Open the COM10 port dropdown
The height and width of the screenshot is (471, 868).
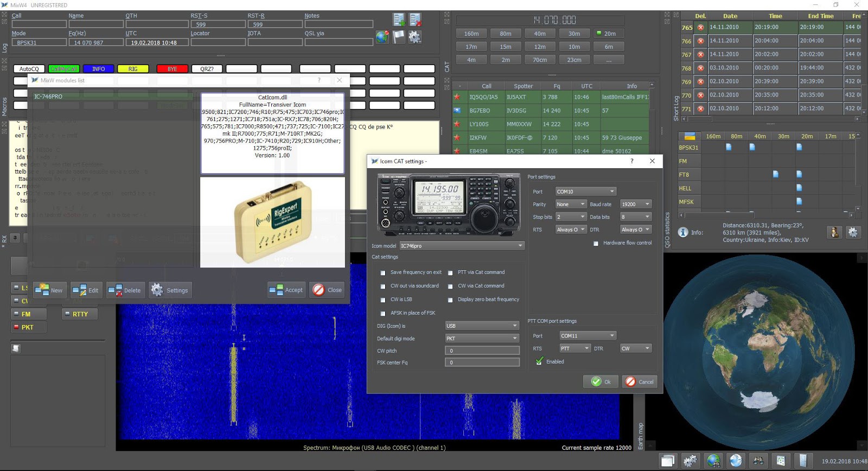585,192
